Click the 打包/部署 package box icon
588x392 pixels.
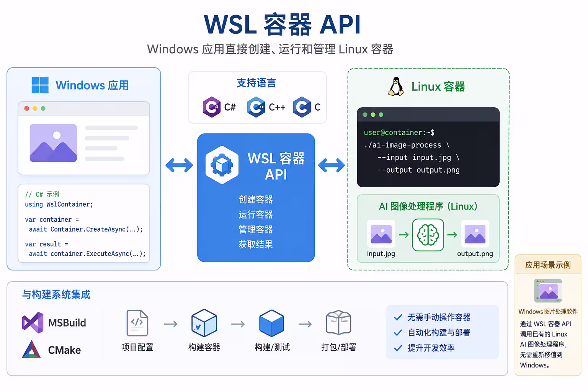pyautogui.click(x=338, y=323)
